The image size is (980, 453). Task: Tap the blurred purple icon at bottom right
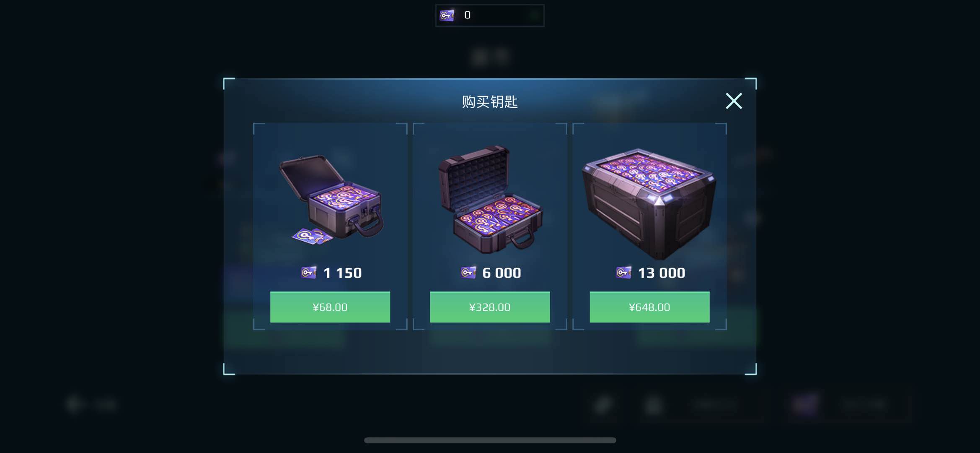(x=805, y=404)
